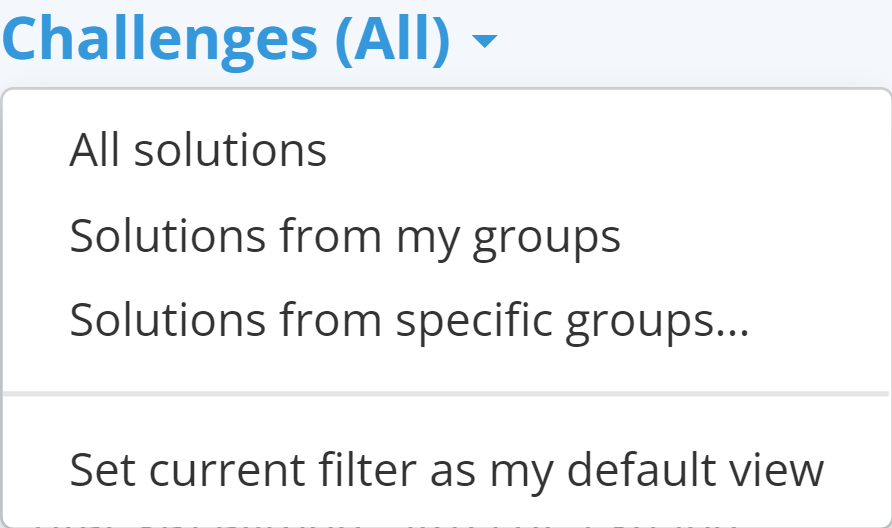
Task: Click the Challenges (All) heading text
Action: pos(226,40)
